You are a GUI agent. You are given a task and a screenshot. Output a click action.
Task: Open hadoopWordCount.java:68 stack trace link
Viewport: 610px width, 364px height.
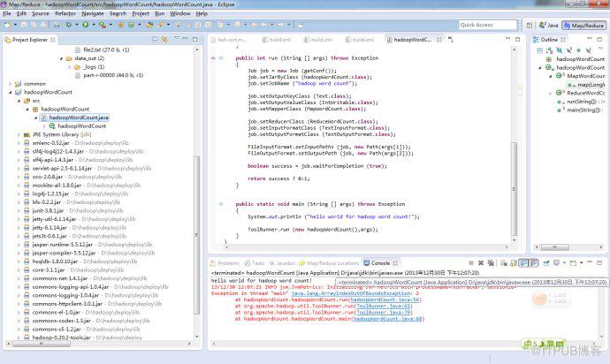point(387,319)
